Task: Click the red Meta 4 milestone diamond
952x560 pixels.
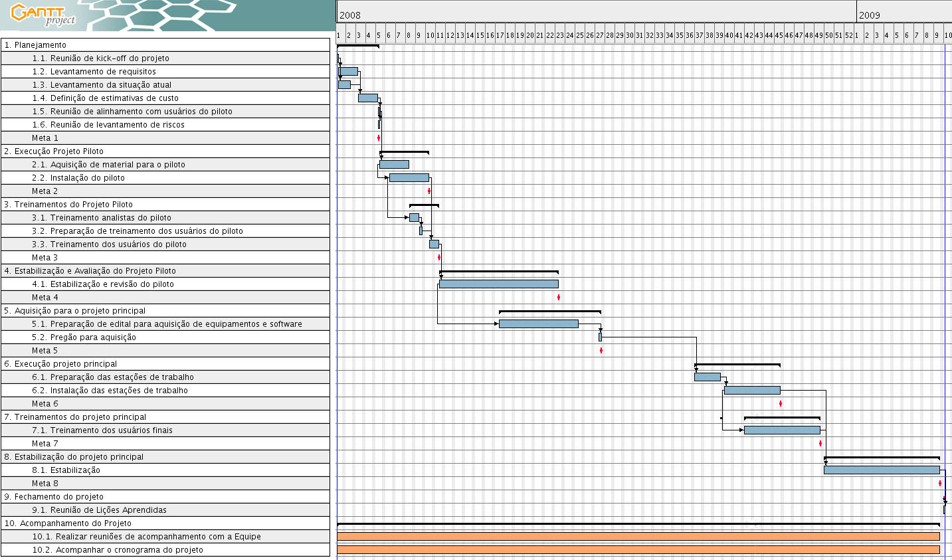Action: coord(559,298)
